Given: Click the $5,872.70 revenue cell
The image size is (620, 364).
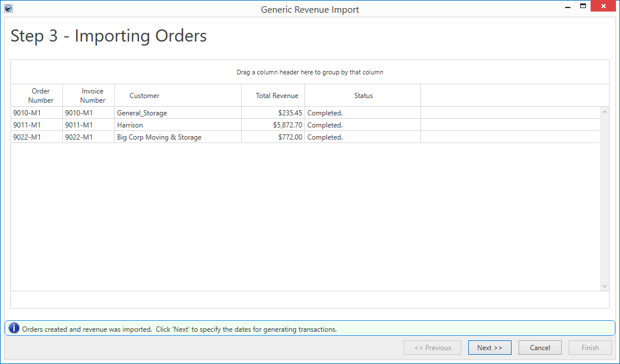Looking at the screenshot, I should pyautogui.click(x=287, y=125).
